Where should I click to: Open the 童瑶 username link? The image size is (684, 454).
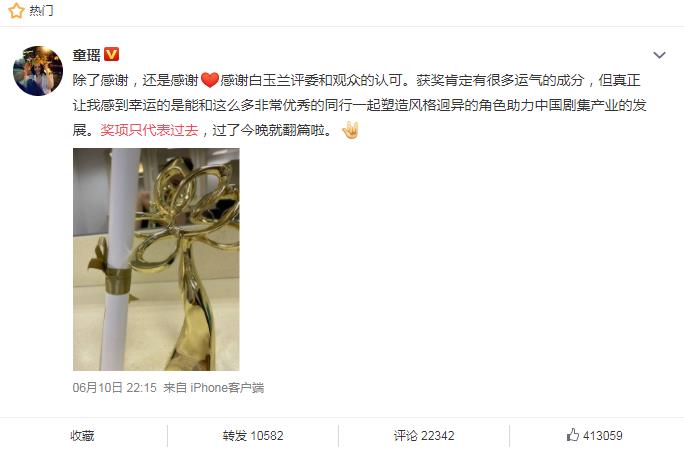click(x=86, y=55)
